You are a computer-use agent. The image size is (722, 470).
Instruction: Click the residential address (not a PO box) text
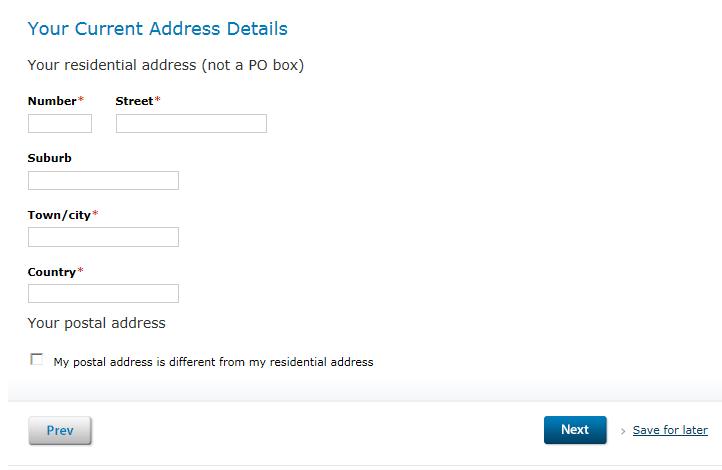pos(166,66)
